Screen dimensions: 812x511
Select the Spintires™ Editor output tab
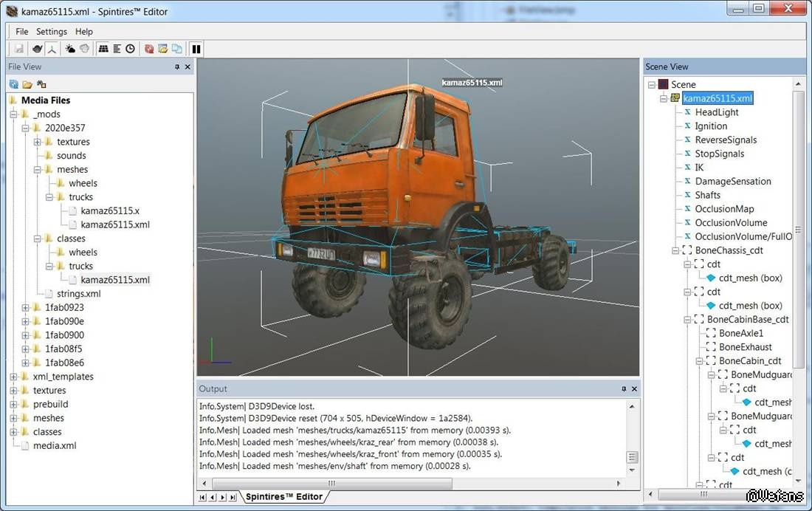pos(284,497)
